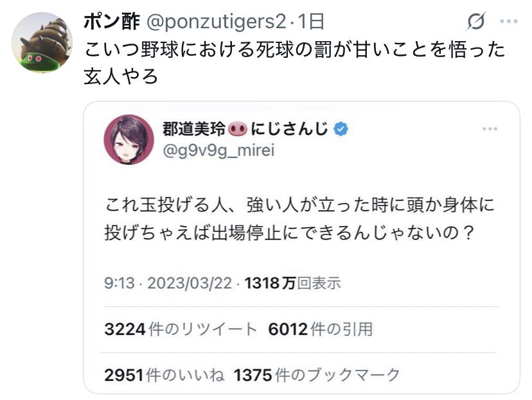Click the tweet text starting with こいつ野球
532x400 pixels.
click(x=294, y=62)
